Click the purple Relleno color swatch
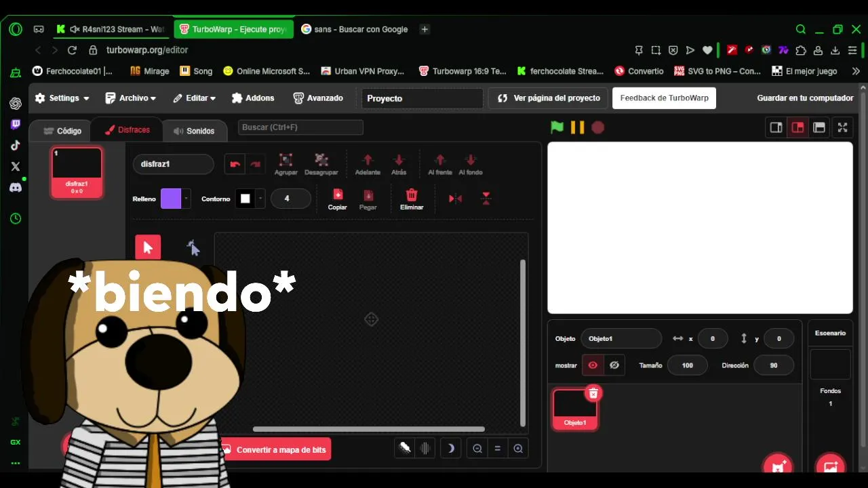The image size is (868, 488). (x=171, y=199)
